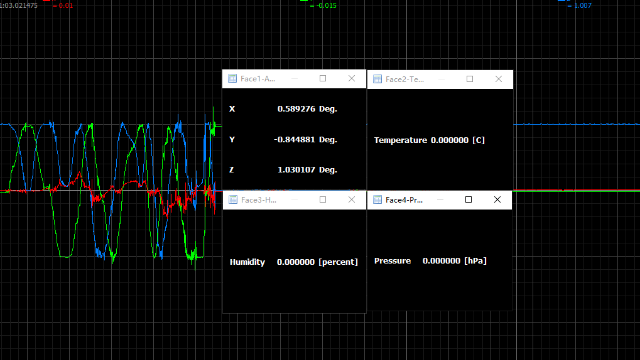Click the temperature reading 0.000000 [C]
The image size is (640, 360).
(x=458, y=140)
